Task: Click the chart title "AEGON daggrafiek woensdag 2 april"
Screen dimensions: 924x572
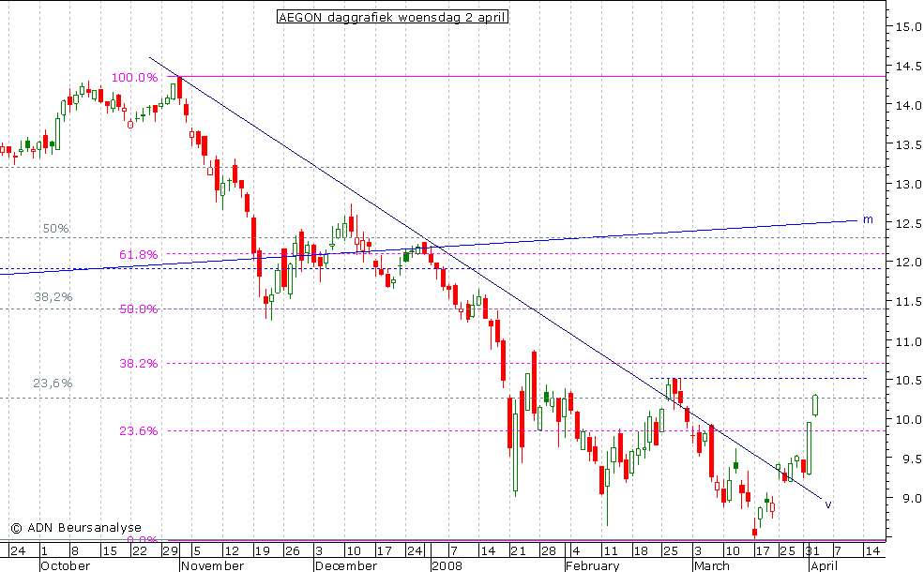Action: tap(392, 17)
